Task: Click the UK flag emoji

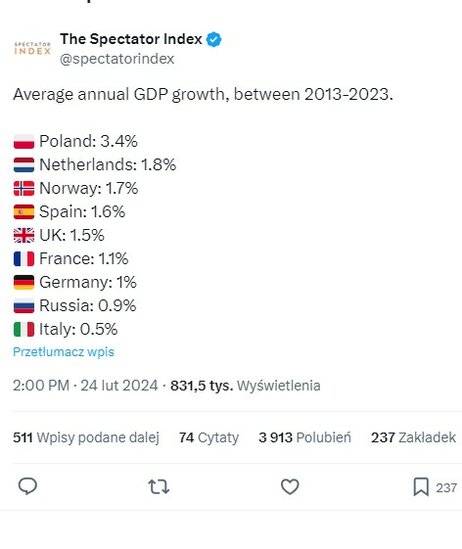Action: click(x=24, y=235)
